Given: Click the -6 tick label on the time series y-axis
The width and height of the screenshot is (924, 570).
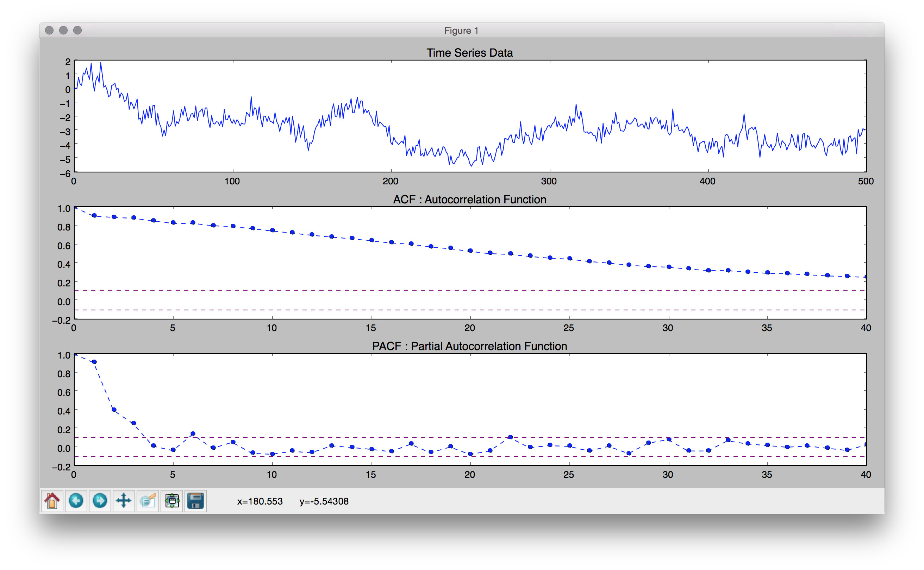Looking at the screenshot, I should tap(65, 173).
